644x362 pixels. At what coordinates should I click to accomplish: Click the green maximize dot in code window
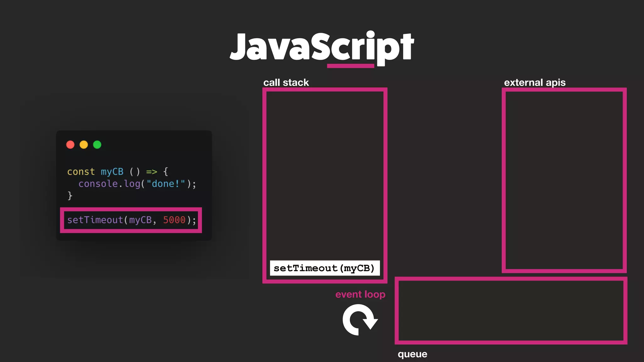click(97, 145)
